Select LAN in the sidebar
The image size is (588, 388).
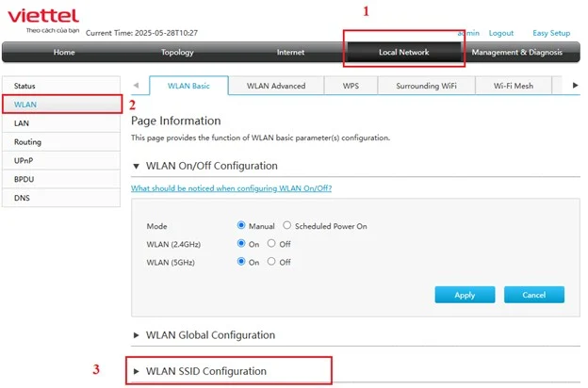tap(61, 123)
